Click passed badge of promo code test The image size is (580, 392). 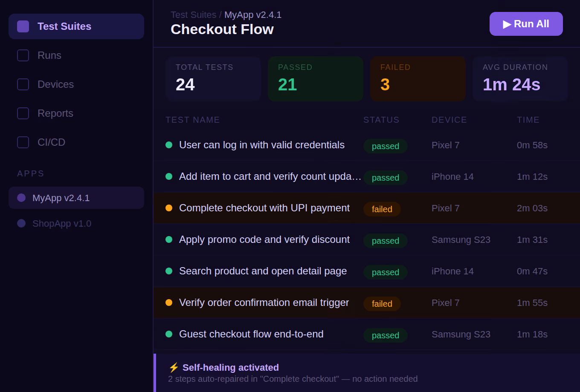click(x=386, y=241)
